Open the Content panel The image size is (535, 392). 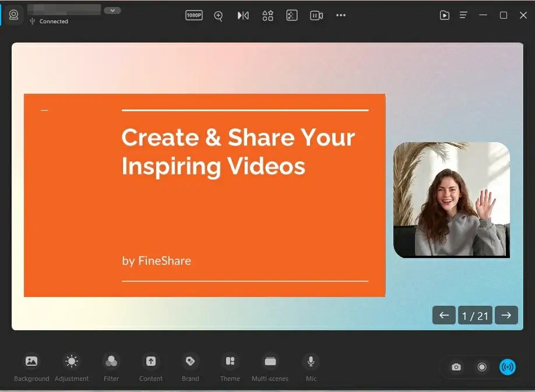150,366
